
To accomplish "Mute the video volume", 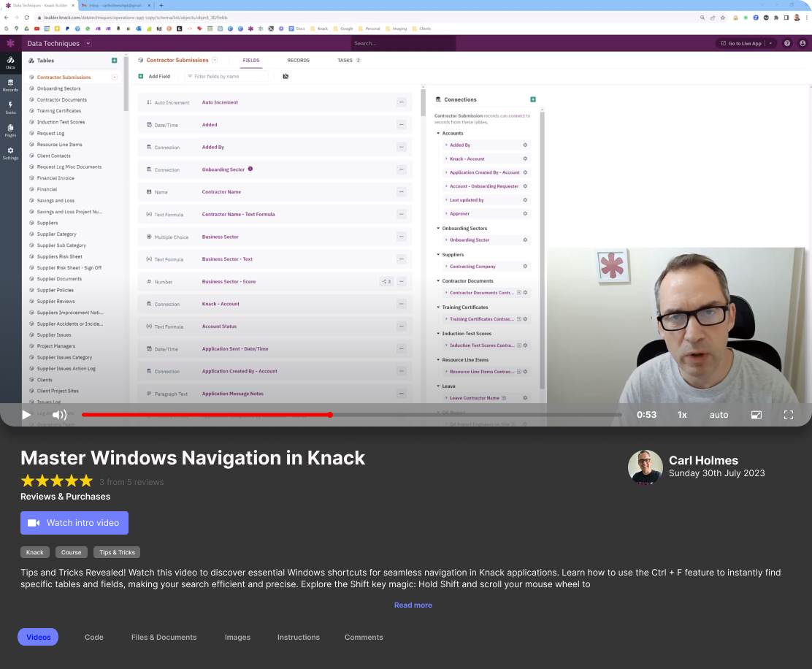I will [x=60, y=415].
